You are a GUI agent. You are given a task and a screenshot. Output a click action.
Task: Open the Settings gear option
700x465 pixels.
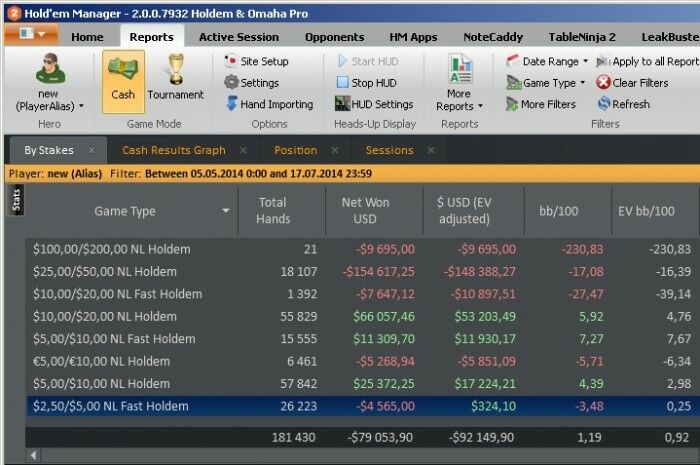(x=251, y=83)
